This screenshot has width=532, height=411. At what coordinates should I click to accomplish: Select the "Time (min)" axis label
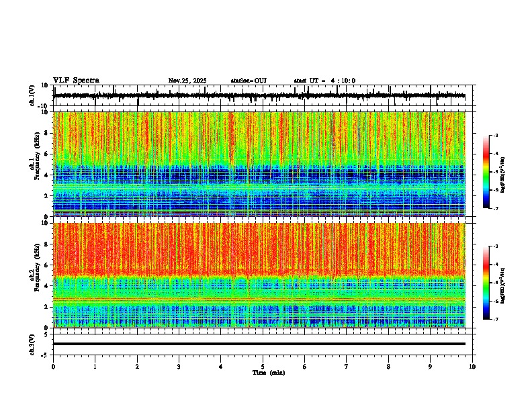coord(269,373)
